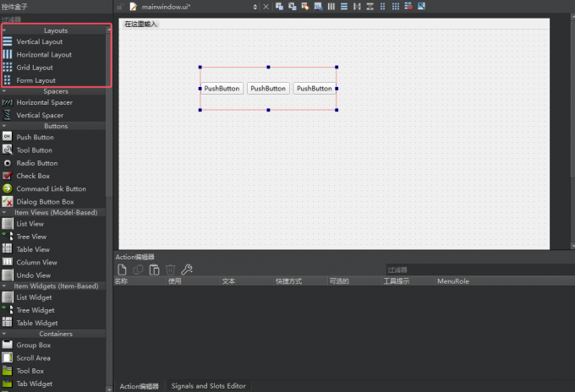Click the rightmost PushButton on the form
Image resolution: width=575 pixels, height=392 pixels.
pyautogui.click(x=314, y=88)
